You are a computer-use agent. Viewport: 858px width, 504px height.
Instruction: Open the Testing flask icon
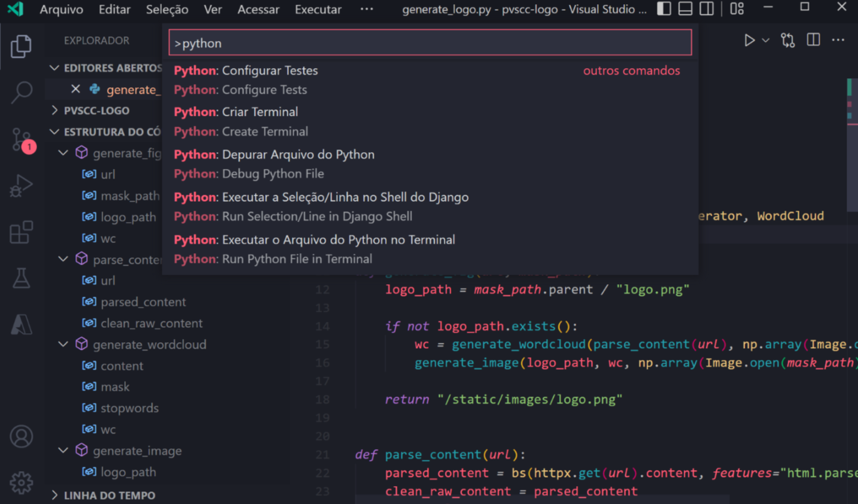coord(21,278)
